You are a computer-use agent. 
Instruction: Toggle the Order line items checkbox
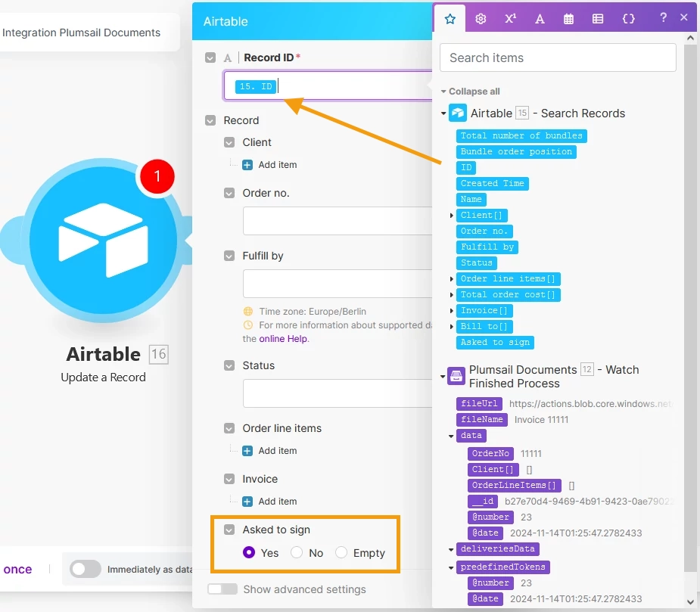229,428
